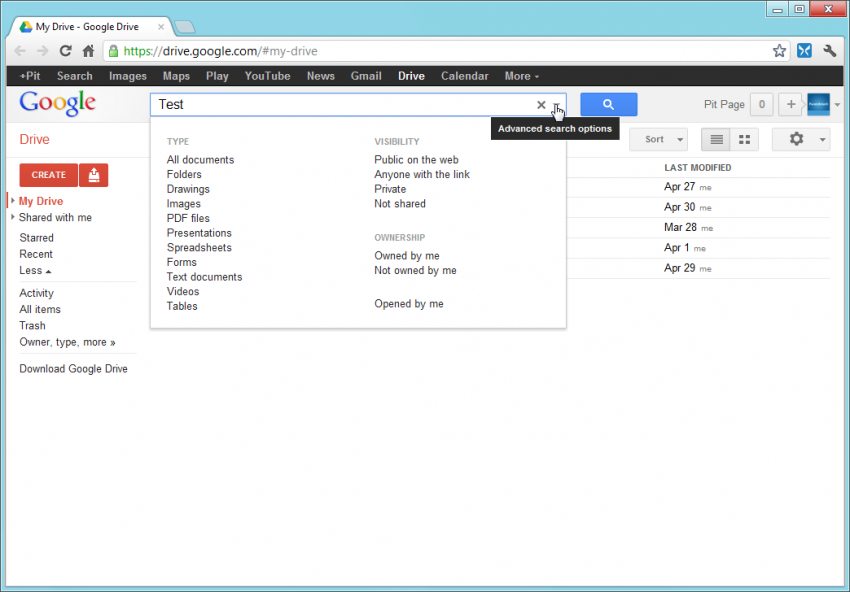Screen dimensions: 850x592
Task: Click the plus share button
Action: tap(791, 105)
